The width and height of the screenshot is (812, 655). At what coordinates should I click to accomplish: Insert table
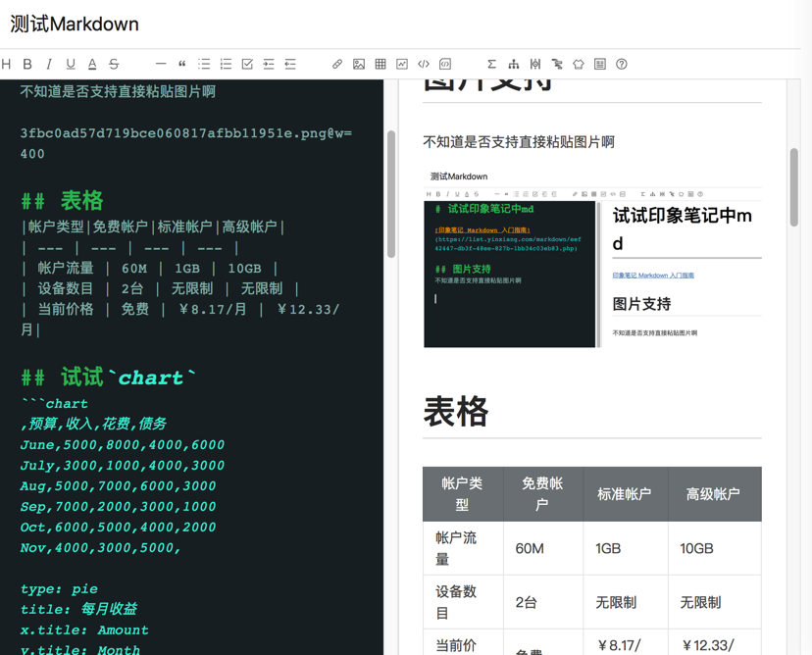381,64
